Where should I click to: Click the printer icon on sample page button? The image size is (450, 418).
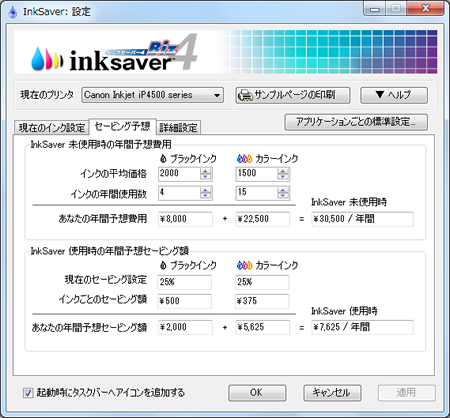tap(245, 96)
